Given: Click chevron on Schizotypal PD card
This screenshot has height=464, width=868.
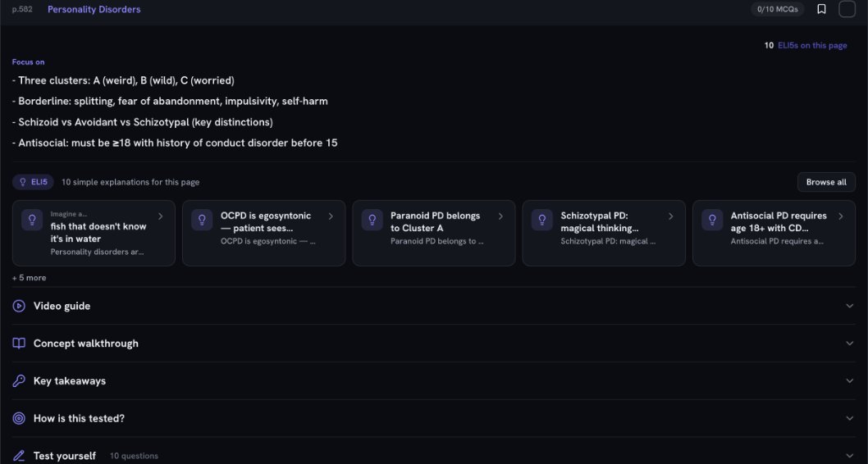Looking at the screenshot, I should (x=670, y=216).
